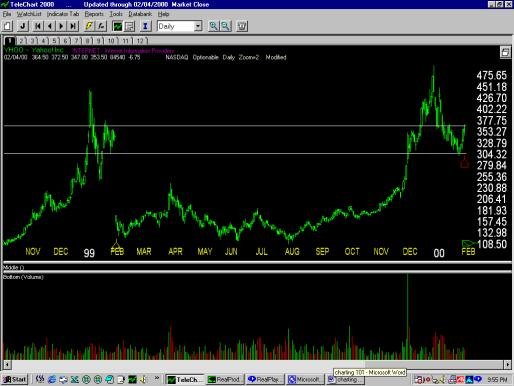This screenshot has height=386, width=514.
Task: Toggle the table list view button
Action: tap(129, 26)
